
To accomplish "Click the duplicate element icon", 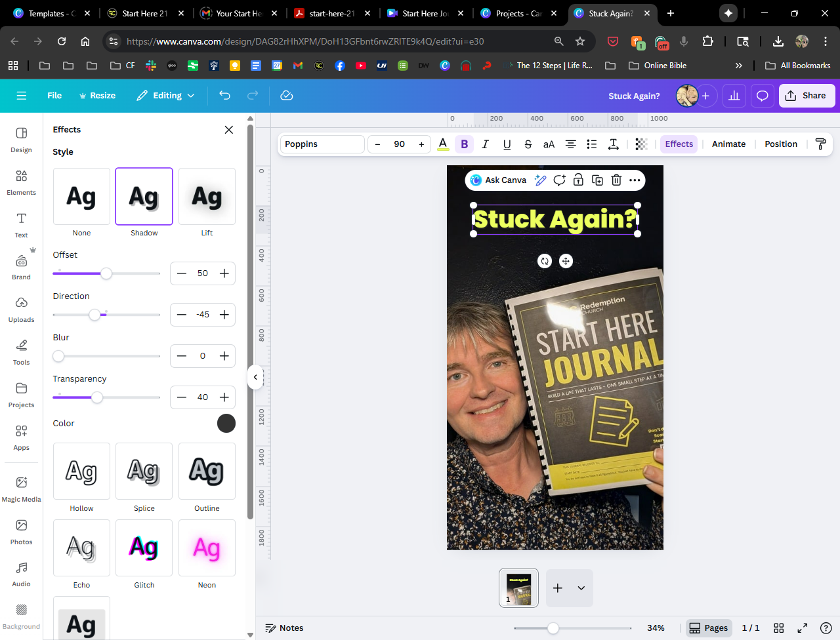I will (597, 180).
